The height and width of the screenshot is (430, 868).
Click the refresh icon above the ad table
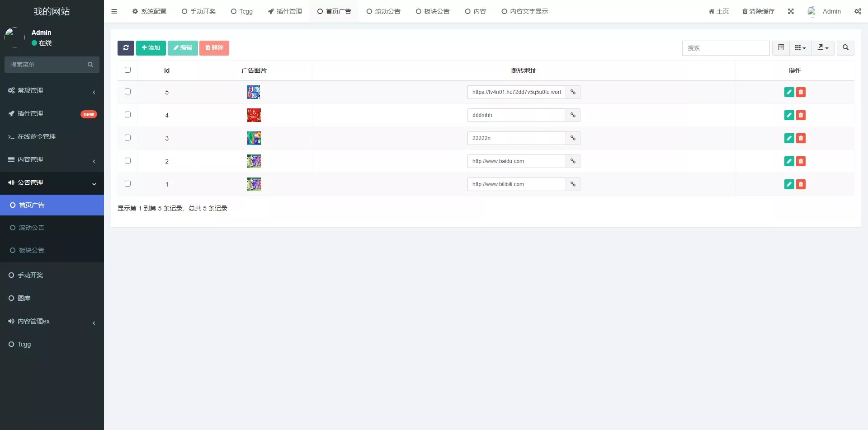tap(126, 48)
